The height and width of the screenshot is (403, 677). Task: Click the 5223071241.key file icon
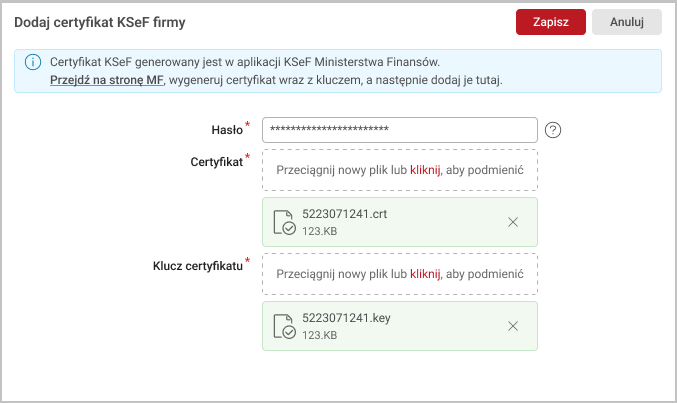pyautogui.click(x=285, y=326)
